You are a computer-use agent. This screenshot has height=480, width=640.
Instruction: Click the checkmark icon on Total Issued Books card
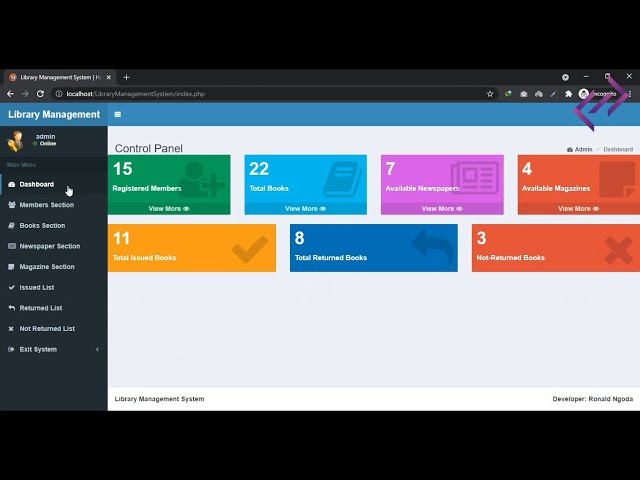250,249
